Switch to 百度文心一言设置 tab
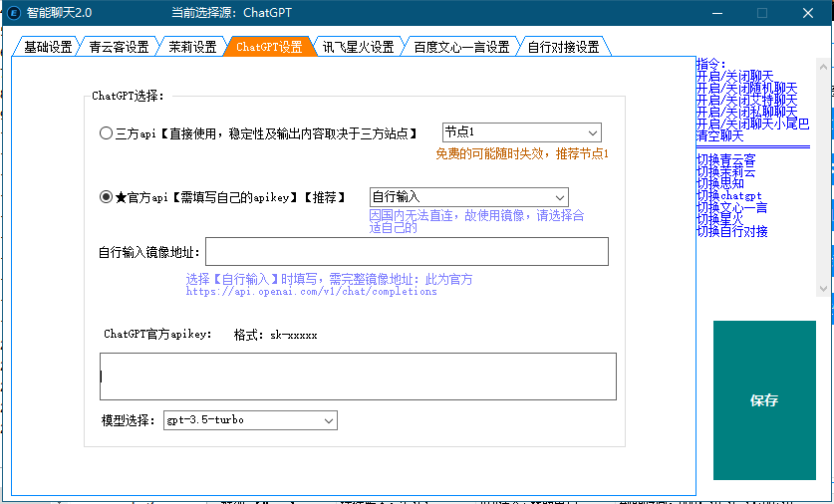This screenshot has width=834, height=504. coord(461,47)
